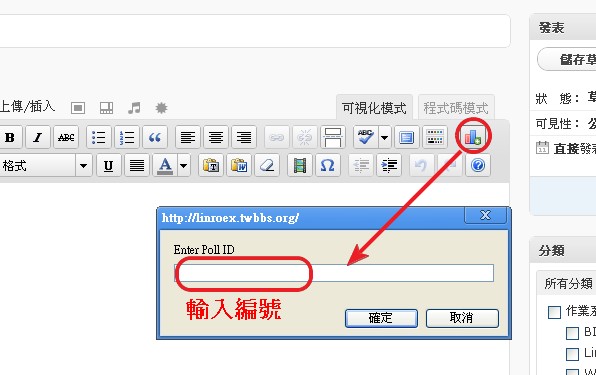Check the BI category checkbox

click(x=572, y=333)
